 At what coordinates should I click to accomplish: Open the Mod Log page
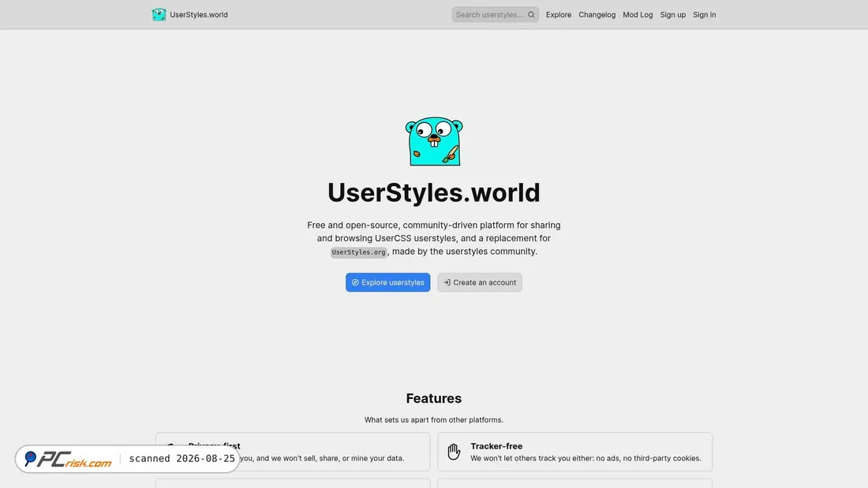(637, 15)
